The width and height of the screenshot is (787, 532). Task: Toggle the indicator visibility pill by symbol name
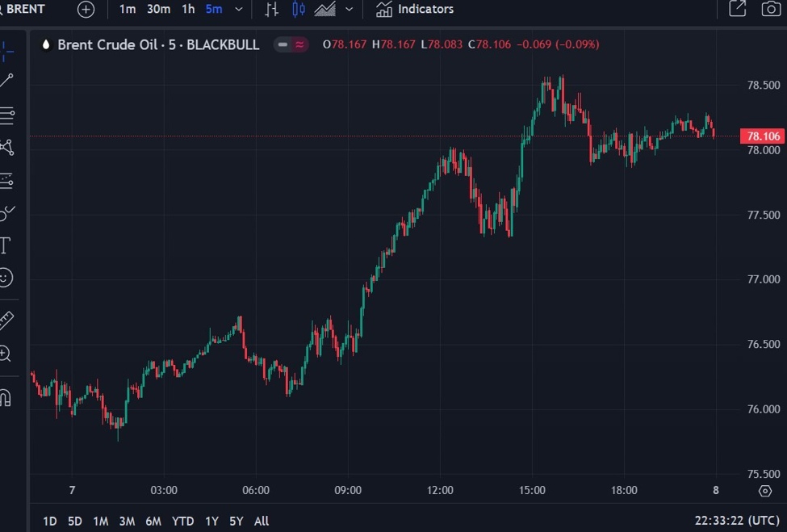(291, 45)
